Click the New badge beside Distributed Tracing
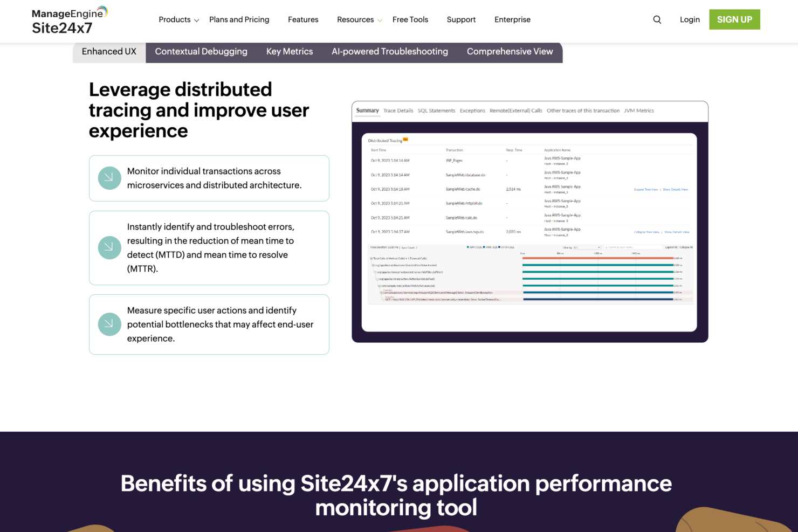Image resolution: width=798 pixels, height=532 pixels. click(405, 140)
